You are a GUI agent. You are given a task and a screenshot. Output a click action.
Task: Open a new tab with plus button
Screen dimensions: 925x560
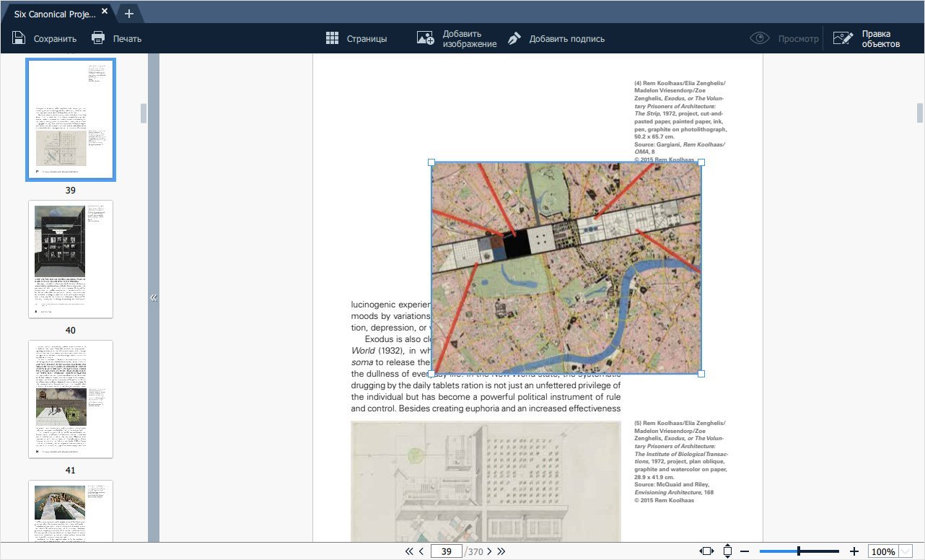pos(128,13)
